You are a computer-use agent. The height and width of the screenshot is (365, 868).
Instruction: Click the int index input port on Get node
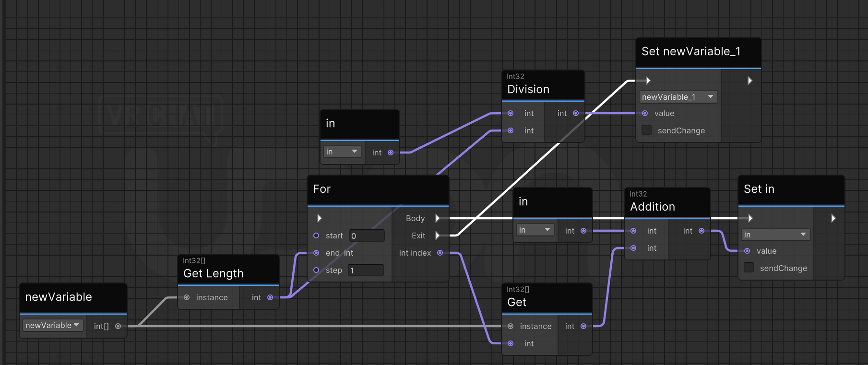[x=511, y=343]
